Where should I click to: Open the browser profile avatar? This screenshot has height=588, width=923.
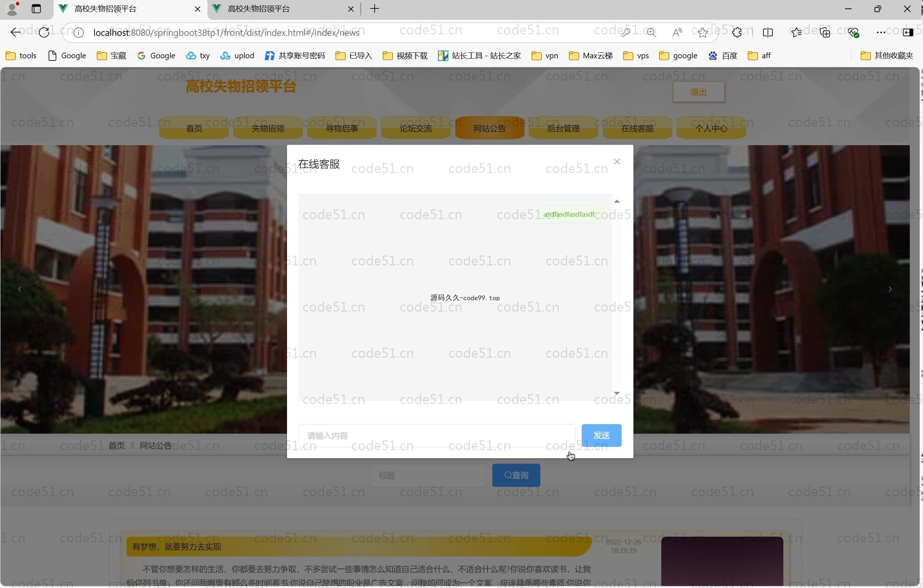point(13,8)
